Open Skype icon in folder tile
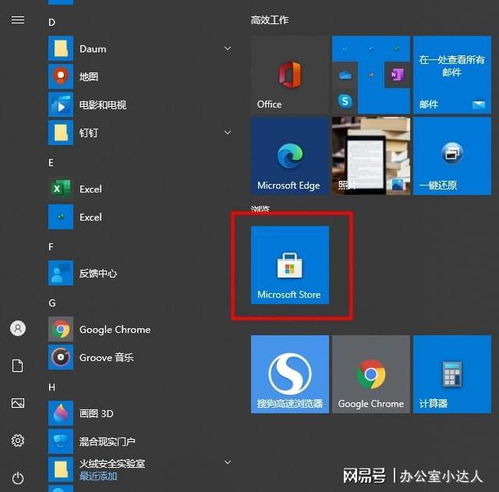499x492 pixels. (345, 101)
